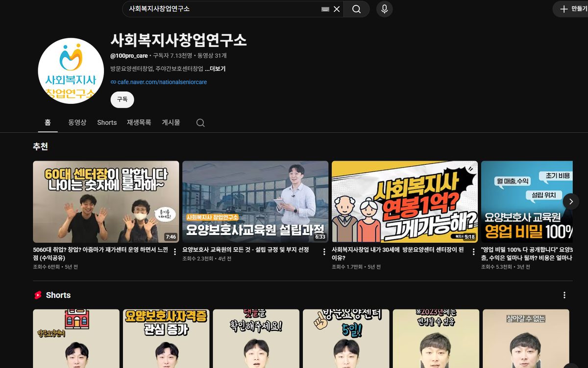Open the 2023년에는 변경될 수 있음 Short
Viewport: 588px width, 368px height.
point(436,339)
